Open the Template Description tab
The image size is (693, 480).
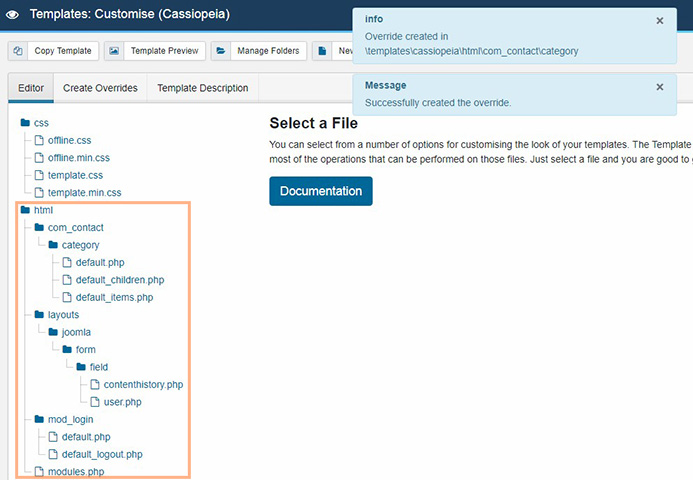pos(202,88)
